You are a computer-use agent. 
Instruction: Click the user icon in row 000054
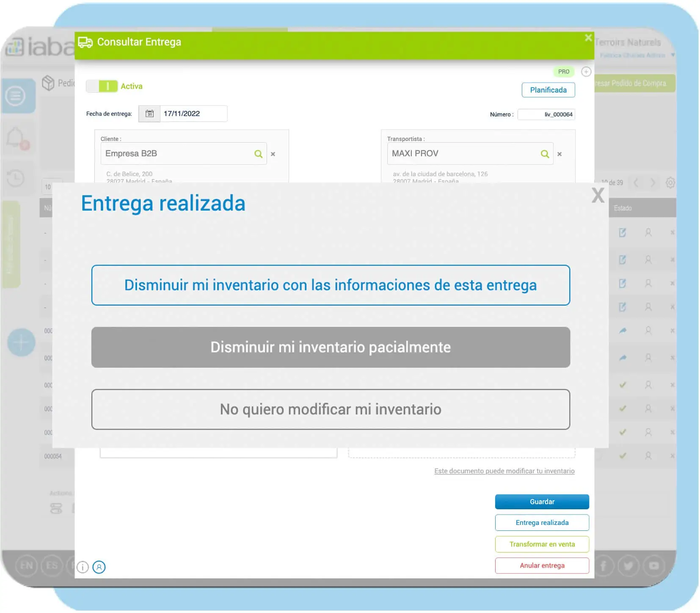point(648,456)
